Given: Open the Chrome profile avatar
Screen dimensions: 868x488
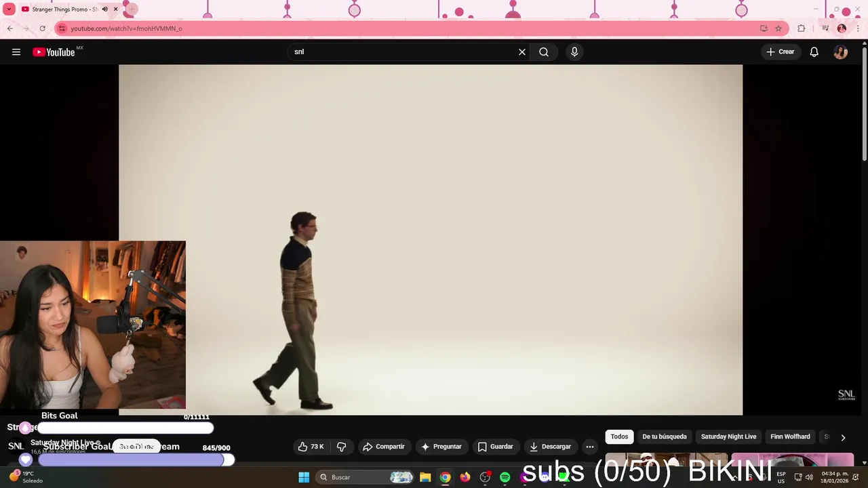Looking at the screenshot, I should pyautogui.click(x=842, y=28).
